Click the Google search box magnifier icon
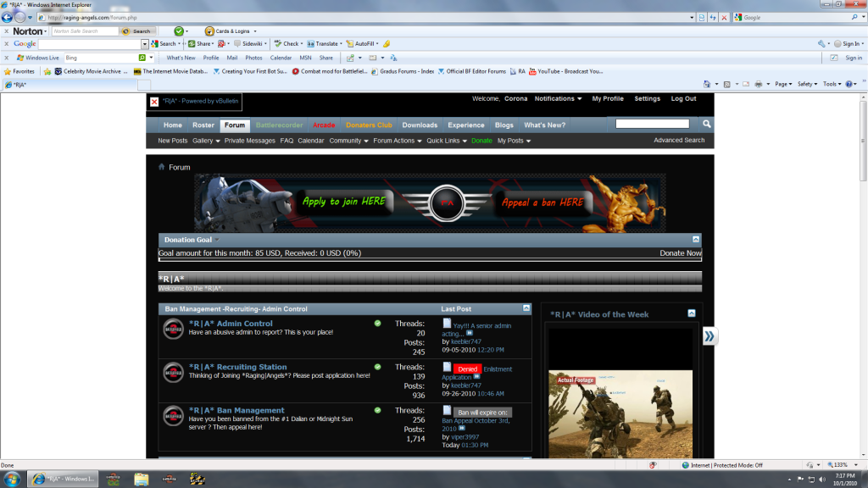Viewport: 868px width, 488px height. (854, 18)
